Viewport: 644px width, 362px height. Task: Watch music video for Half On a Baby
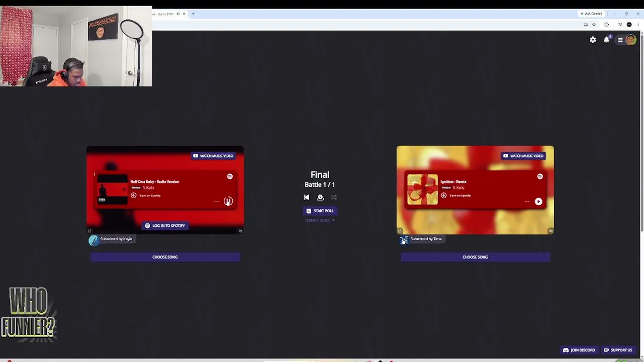214,156
